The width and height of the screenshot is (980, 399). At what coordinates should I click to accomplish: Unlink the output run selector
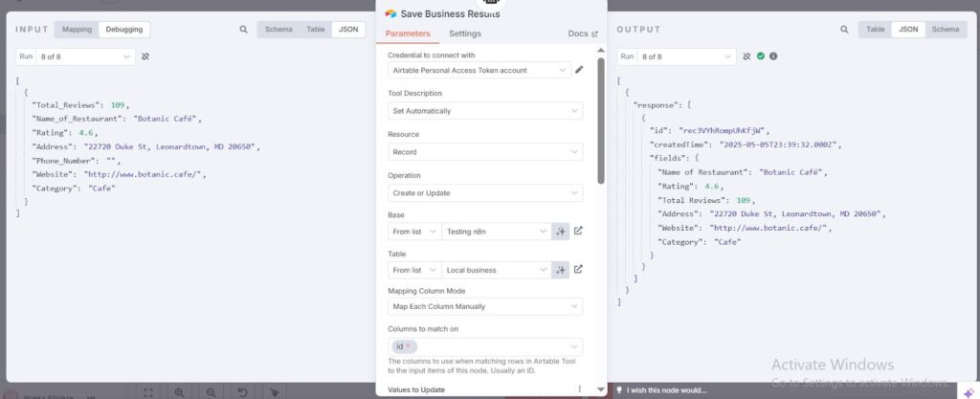pos(746,56)
